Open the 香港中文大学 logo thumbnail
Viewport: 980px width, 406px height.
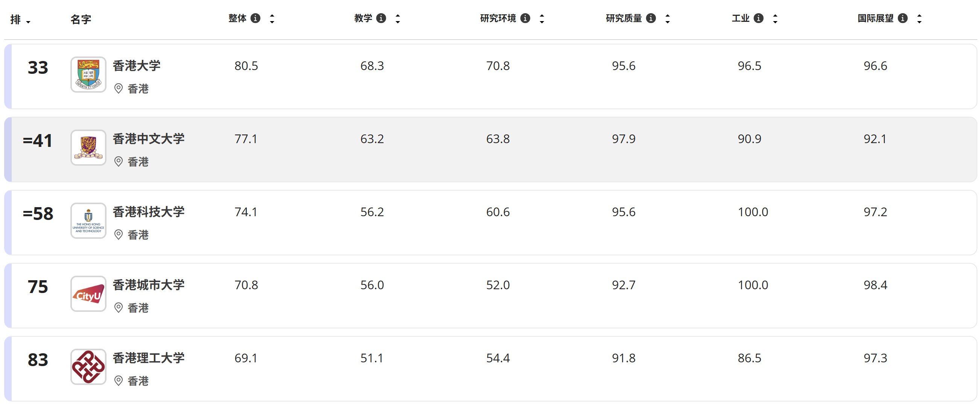[88, 148]
